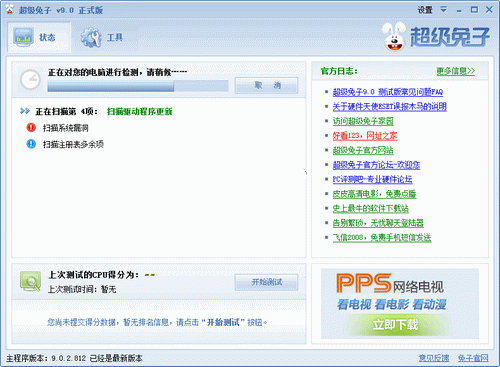Click 立即下载 in PPS advertisement
500x367 pixels.
395,324
